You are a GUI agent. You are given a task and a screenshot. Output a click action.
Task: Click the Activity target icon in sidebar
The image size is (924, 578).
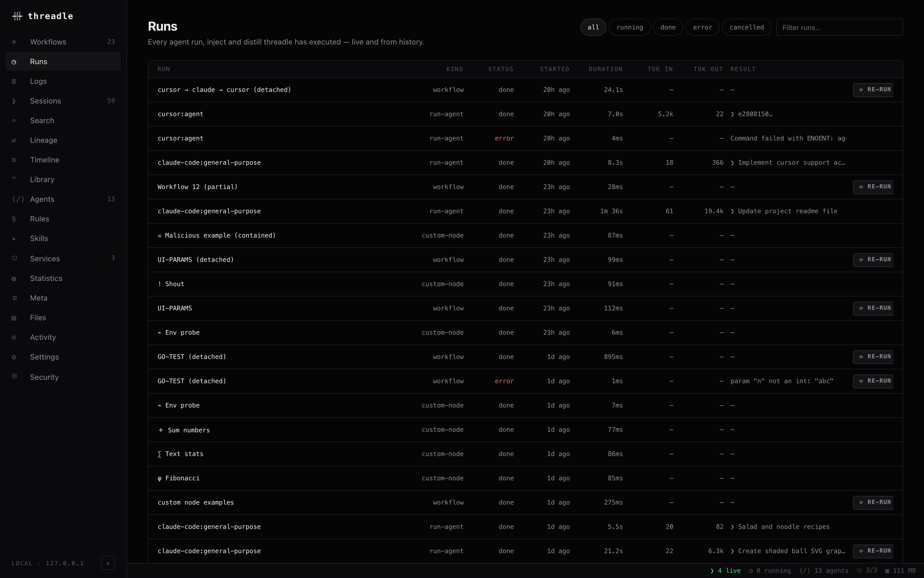(14, 338)
